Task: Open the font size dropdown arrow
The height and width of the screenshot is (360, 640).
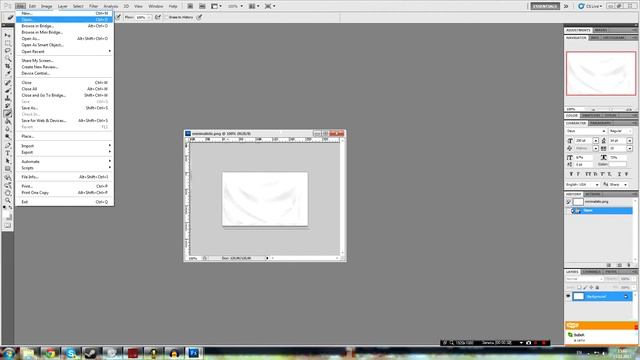Action: [596, 140]
